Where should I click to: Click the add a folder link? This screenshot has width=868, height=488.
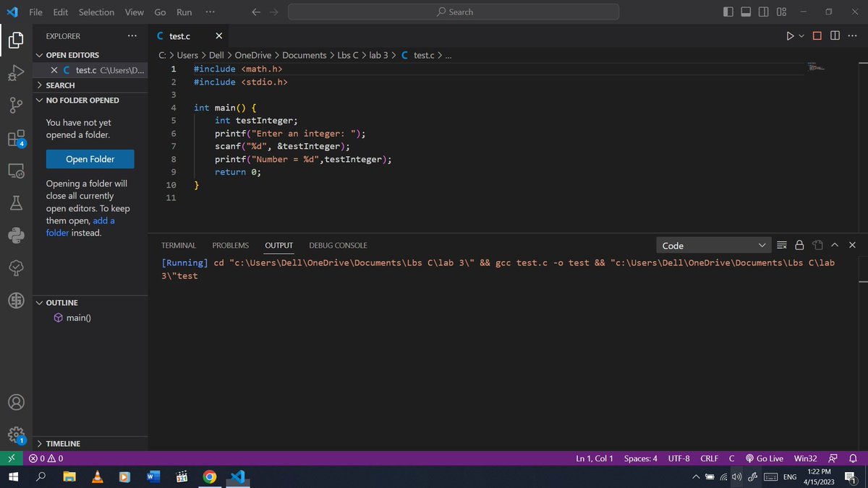(x=103, y=221)
